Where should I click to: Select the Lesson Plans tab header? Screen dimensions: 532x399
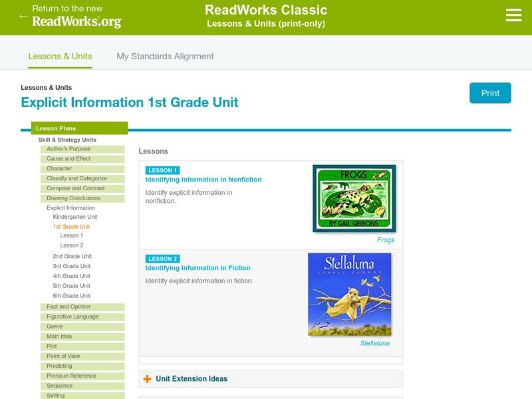coord(79,128)
